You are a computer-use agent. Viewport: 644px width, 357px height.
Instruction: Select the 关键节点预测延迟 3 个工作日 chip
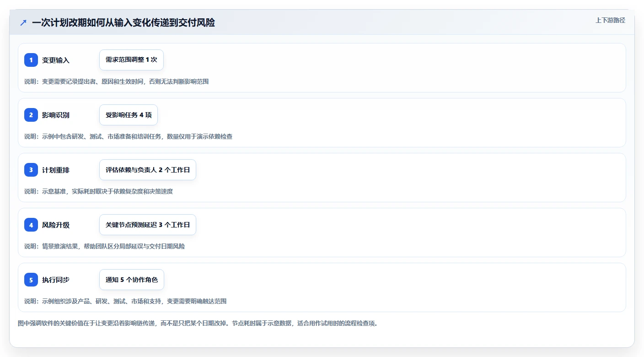[x=148, y=225]
